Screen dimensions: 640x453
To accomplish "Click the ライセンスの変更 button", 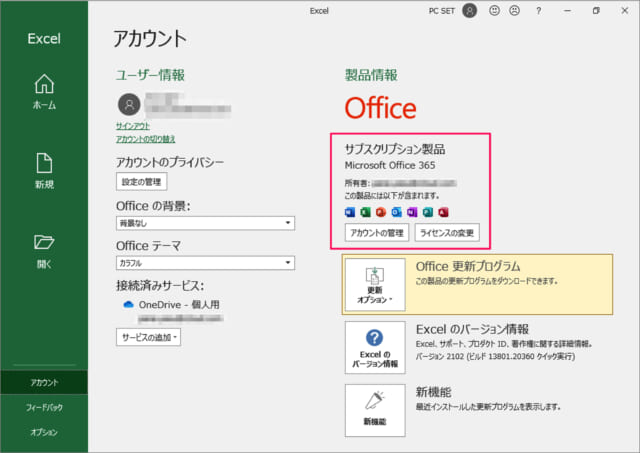I will pyautogui.click(x=447, y=232).
